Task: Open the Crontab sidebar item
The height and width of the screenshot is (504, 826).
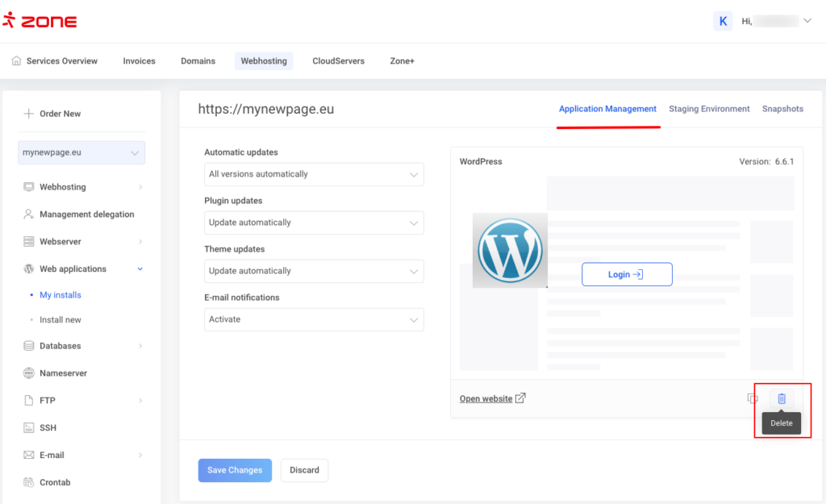Action: click(x=55, y=482)
